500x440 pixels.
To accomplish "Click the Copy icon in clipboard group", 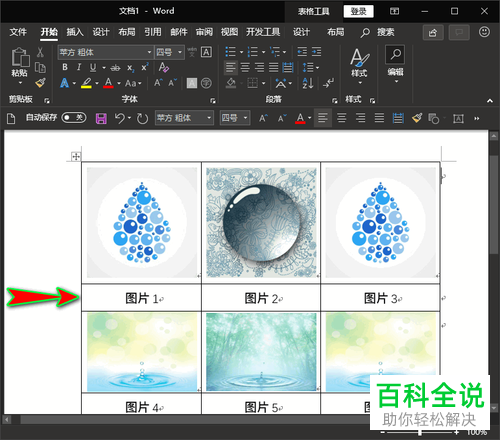I will pyautogui.click(x=40, y=68).
